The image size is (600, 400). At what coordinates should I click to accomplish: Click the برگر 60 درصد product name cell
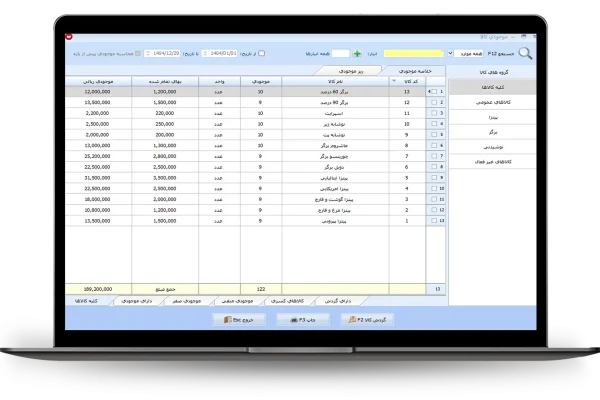tap(335, 92)
